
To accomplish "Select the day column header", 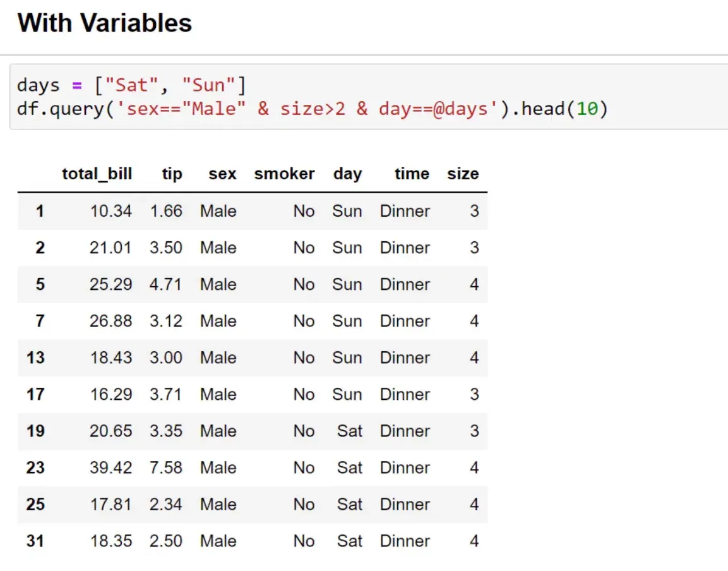I will click(x=348, y=174).
